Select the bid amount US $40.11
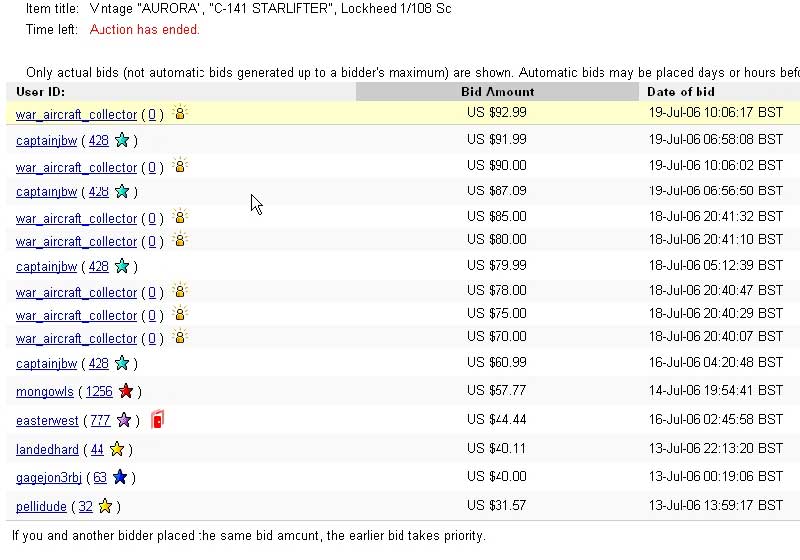The height and width of the screenshot is (560, 800). 496,448
